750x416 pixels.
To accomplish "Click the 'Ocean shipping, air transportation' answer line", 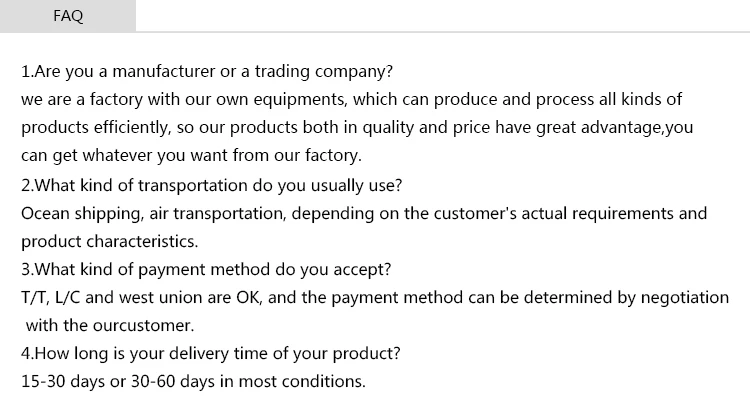I will click(x=364, y=214).
